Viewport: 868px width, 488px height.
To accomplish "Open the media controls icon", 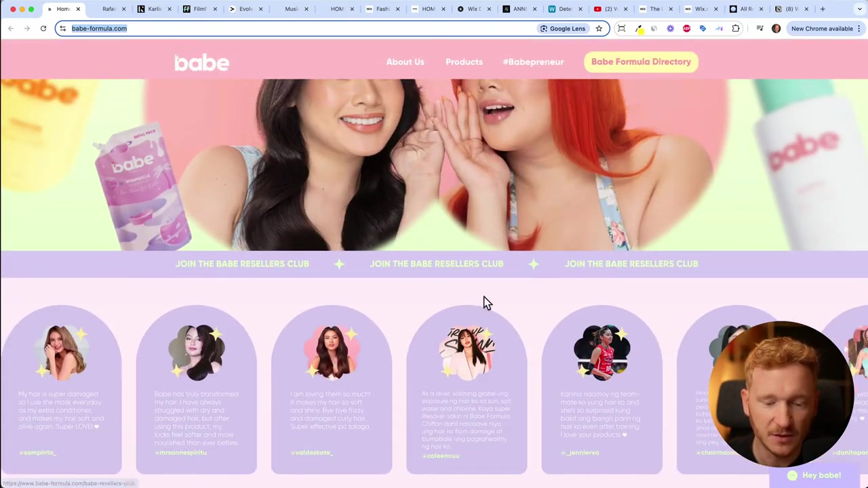I will pyautogui.click(x=759, y=28).
